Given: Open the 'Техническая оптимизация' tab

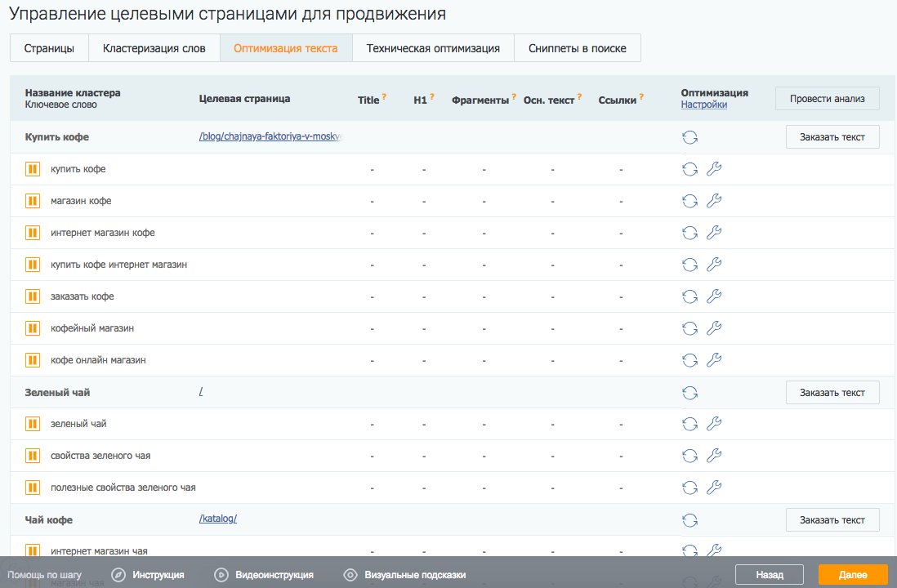Looking at the screenshot, I should point(433,48).
